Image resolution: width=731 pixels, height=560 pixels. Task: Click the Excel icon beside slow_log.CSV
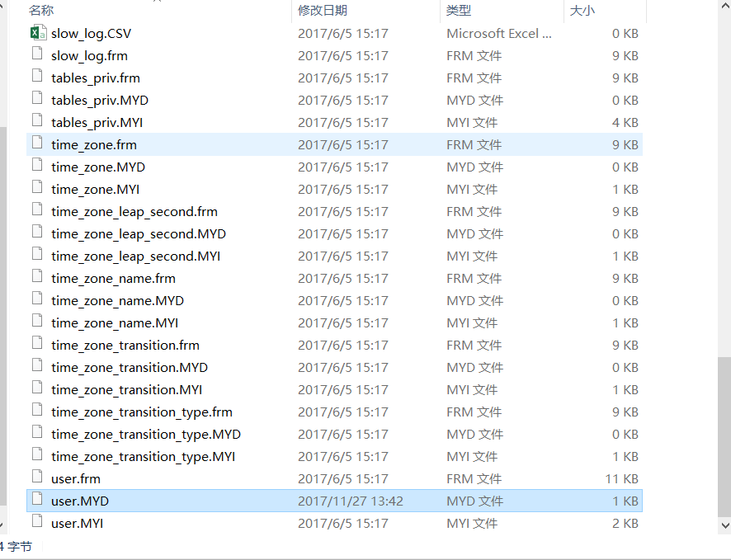(36, 33)
